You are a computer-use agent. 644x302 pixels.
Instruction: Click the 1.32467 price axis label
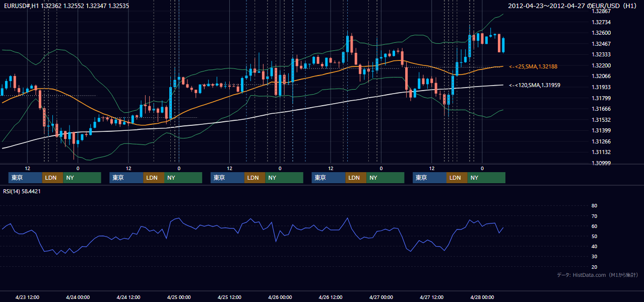tap(601, 44)
